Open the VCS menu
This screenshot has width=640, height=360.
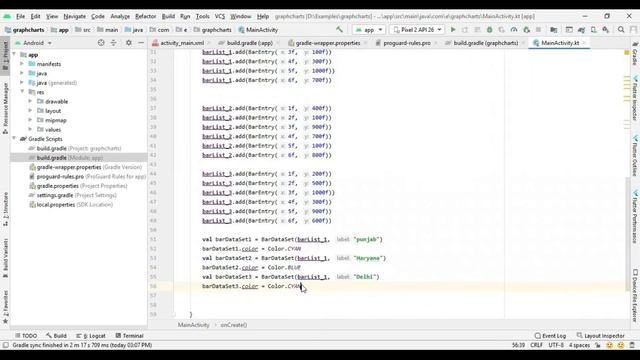tap(220, 16)
